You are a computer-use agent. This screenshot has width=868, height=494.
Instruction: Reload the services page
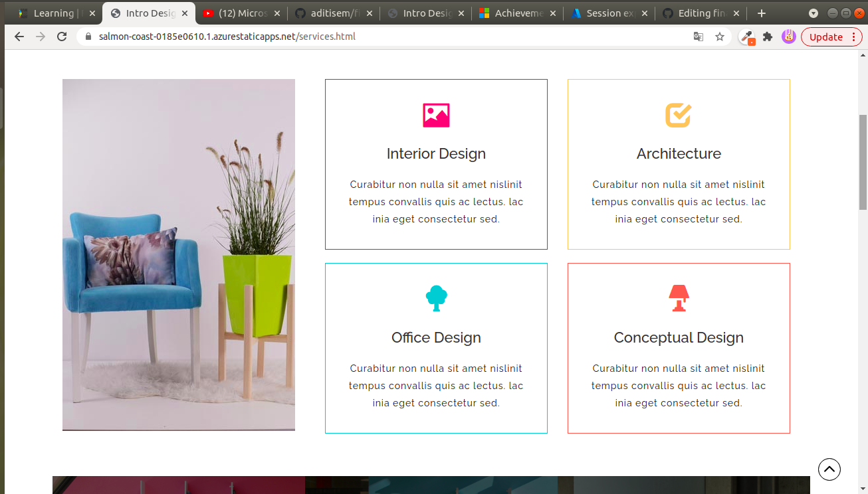62,37
